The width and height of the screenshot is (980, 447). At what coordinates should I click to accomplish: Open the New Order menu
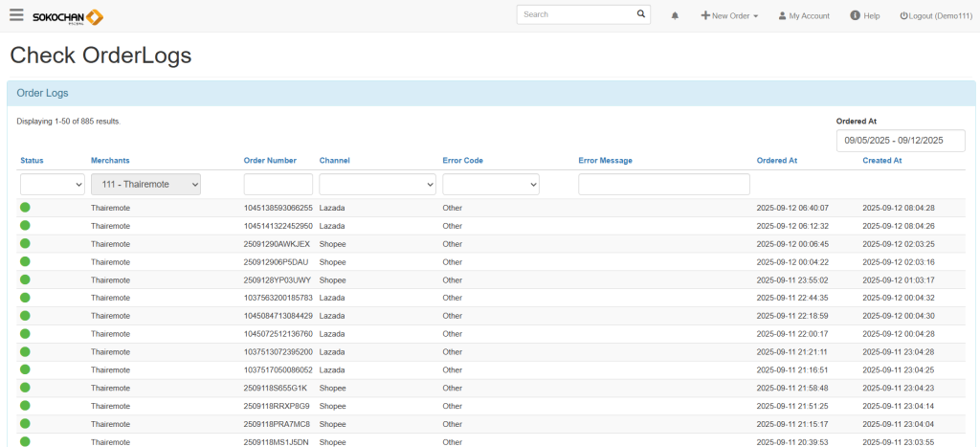(729, 16)
